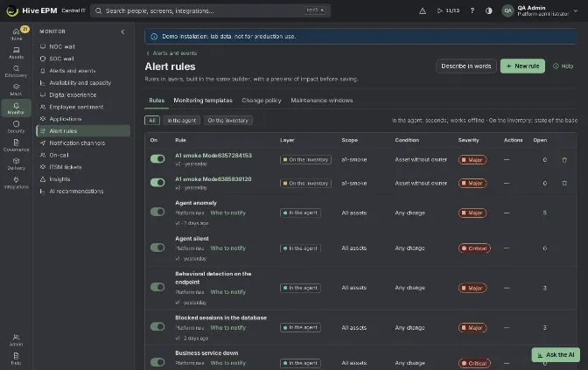Open NOC wall page
Screen dimensions: 588x370
click(83, 46)
